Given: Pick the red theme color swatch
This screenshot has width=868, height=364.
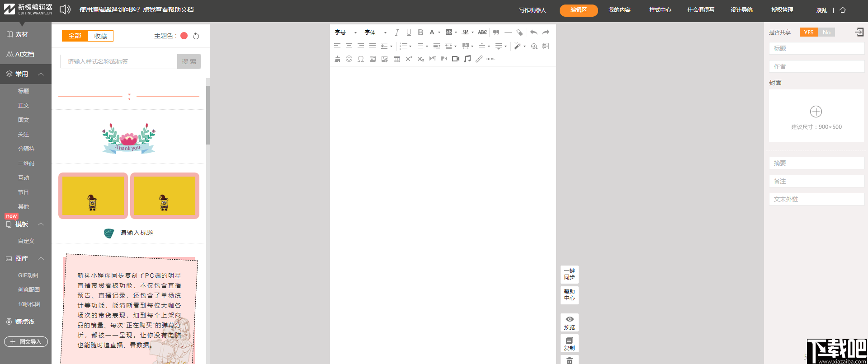Looking at the screenshot, I should pos(184,36).
